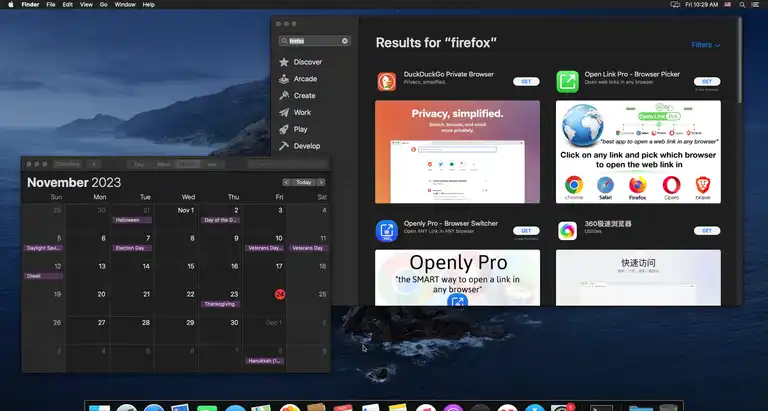Open the 360 browser preview image
This screenshot has width=768, height=411.
[638, 278]
